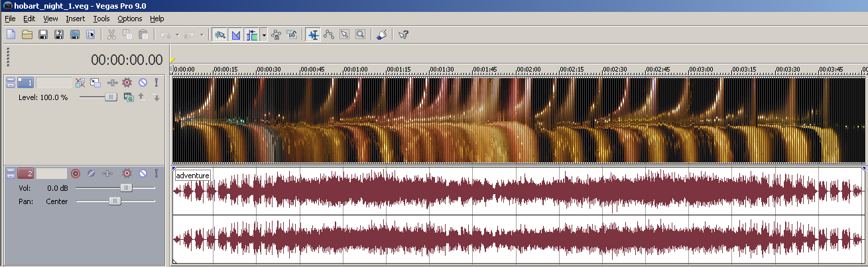
Task: Select the Zoom Edit magnifier tool
Action: (361, 34)
